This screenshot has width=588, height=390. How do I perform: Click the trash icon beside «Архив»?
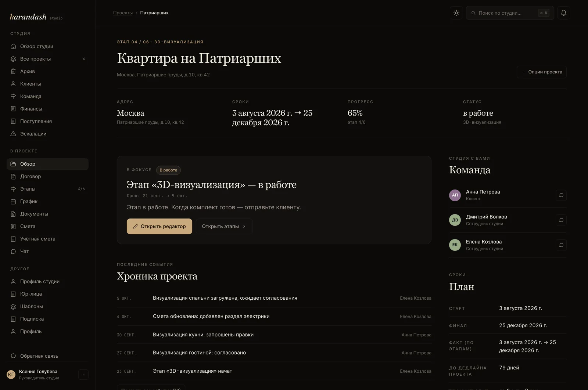point(13,71)
